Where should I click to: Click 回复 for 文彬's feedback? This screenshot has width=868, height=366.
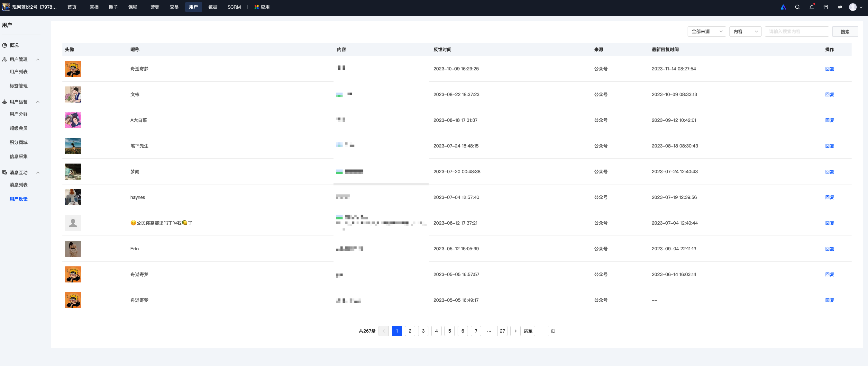tap(829, 94)
